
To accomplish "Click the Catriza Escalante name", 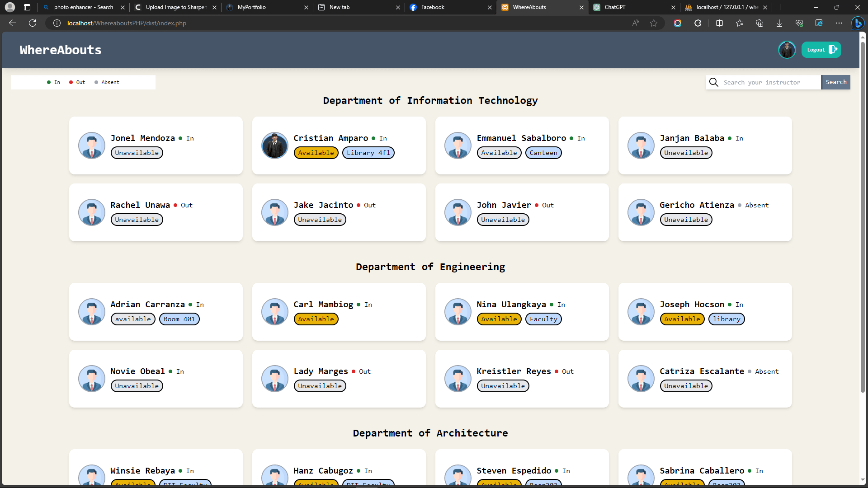I will click(x=702, y=371).
